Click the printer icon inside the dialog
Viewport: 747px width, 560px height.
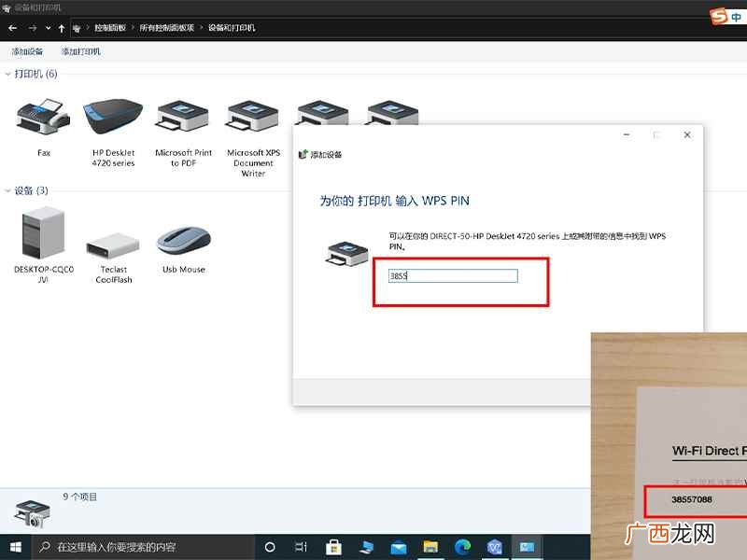point(347,253)
